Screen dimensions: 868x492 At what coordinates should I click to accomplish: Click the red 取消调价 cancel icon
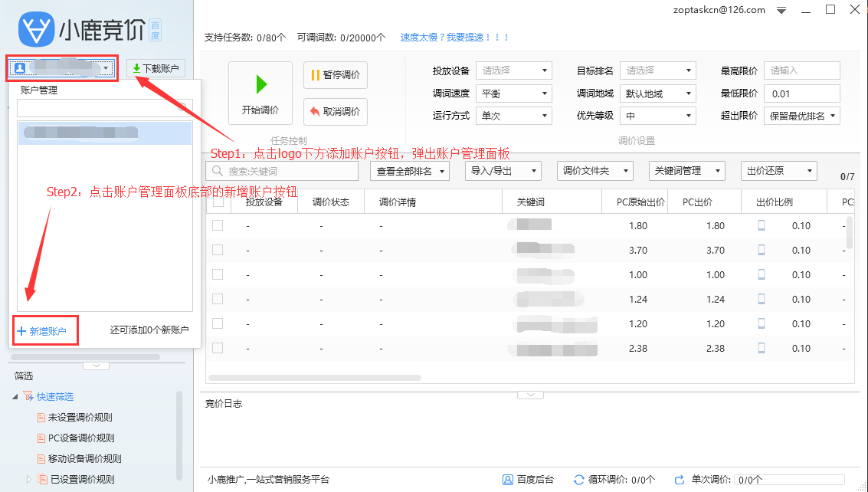(315, 111)
